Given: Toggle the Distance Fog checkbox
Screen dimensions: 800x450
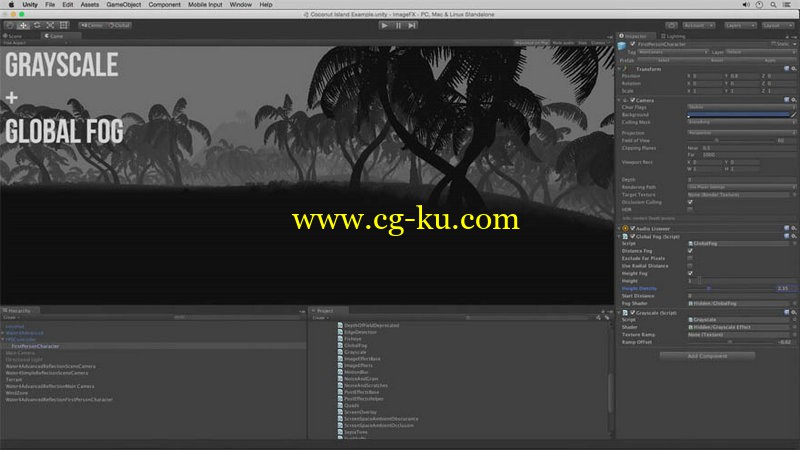Looking at the screenshot, I should 690,251.
